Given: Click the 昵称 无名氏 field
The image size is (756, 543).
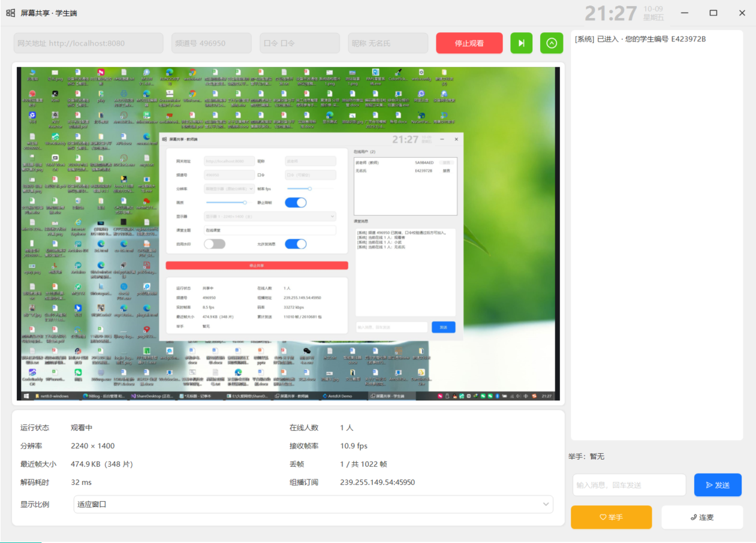Looking at the screenshot, I should [388, 43].
